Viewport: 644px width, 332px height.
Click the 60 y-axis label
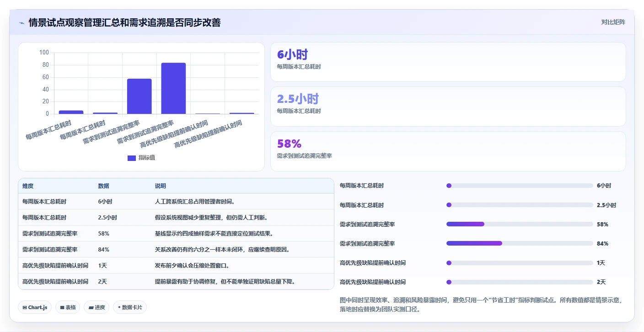[46, 77]
